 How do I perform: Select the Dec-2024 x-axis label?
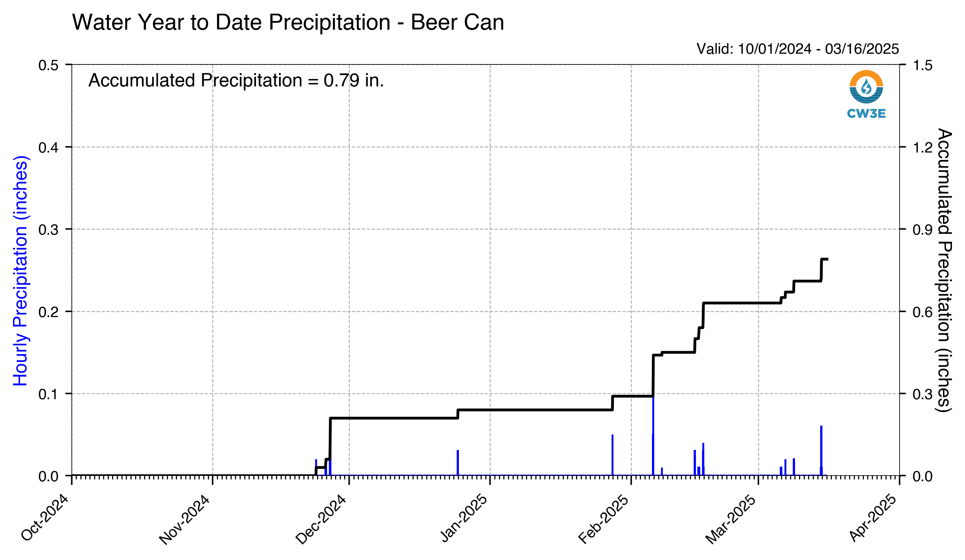(321, 519)
